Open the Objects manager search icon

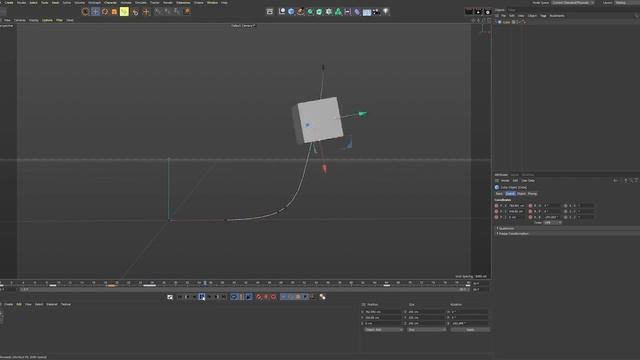click(636, 16)
